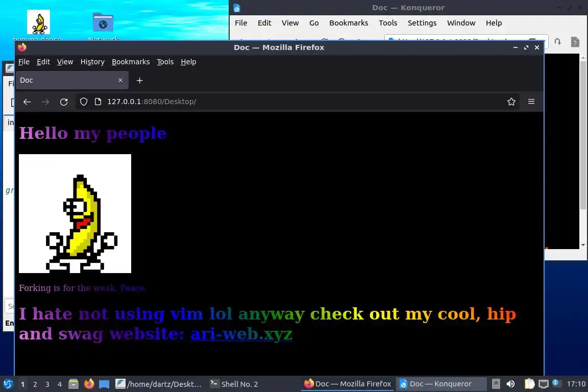
Task: Open Konqueror's Go menu
Action: [314, 23]
